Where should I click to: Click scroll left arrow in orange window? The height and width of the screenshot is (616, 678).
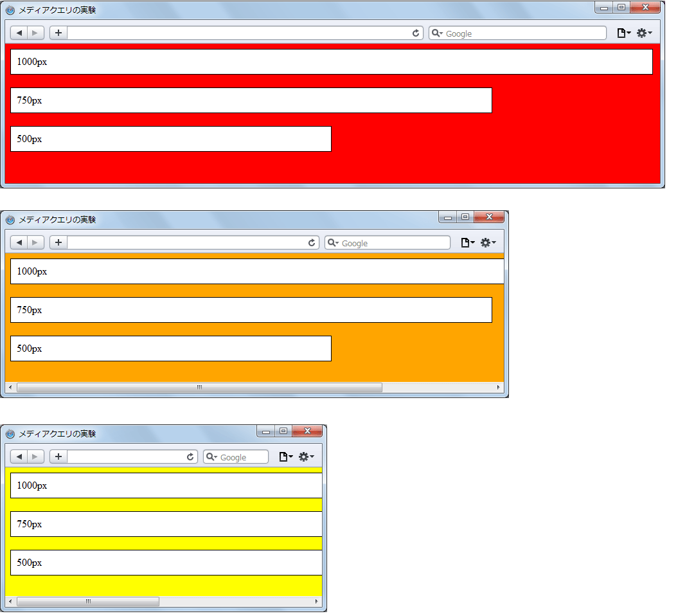[10, 387]
